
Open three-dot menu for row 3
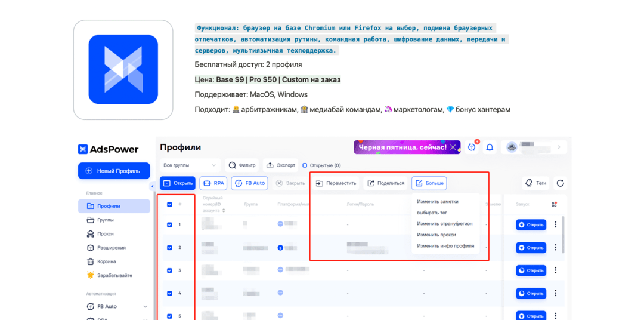[556, 270]
